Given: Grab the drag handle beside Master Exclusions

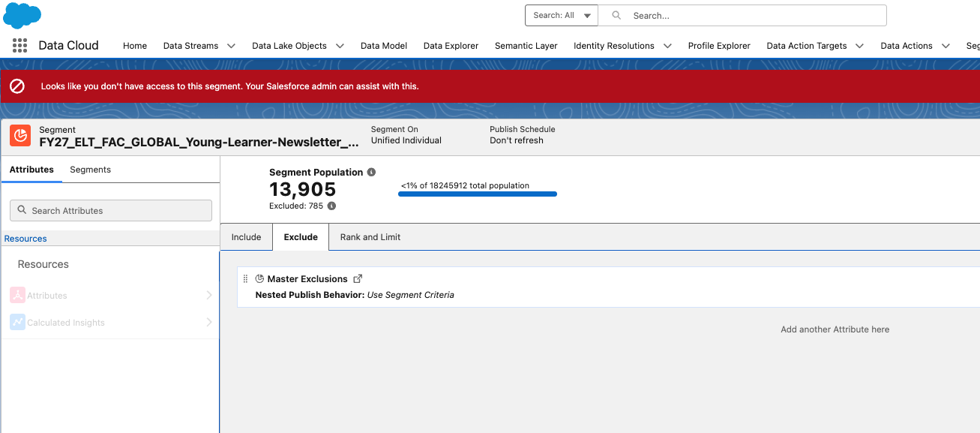Looking at the screenshot, I should tap(245, 278).
